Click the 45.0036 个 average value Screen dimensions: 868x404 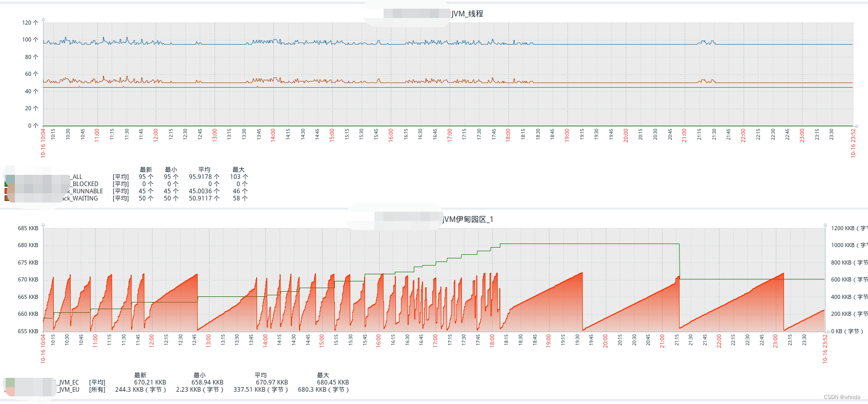coord(204,191)
